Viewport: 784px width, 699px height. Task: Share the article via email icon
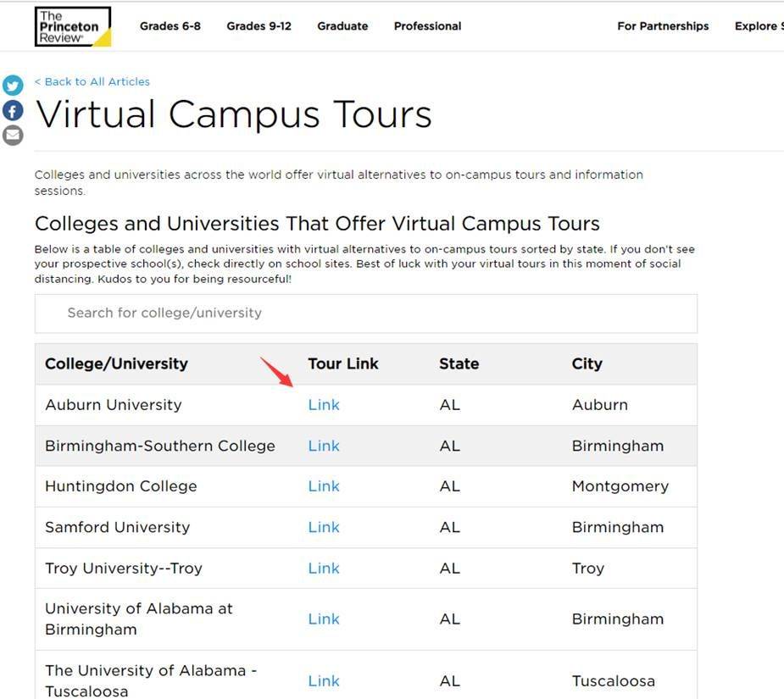[13, 135]
